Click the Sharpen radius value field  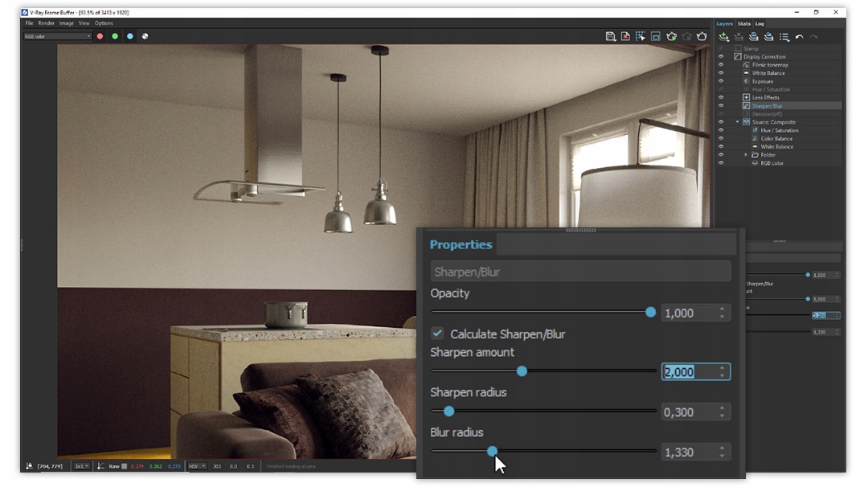pos(688,412)
